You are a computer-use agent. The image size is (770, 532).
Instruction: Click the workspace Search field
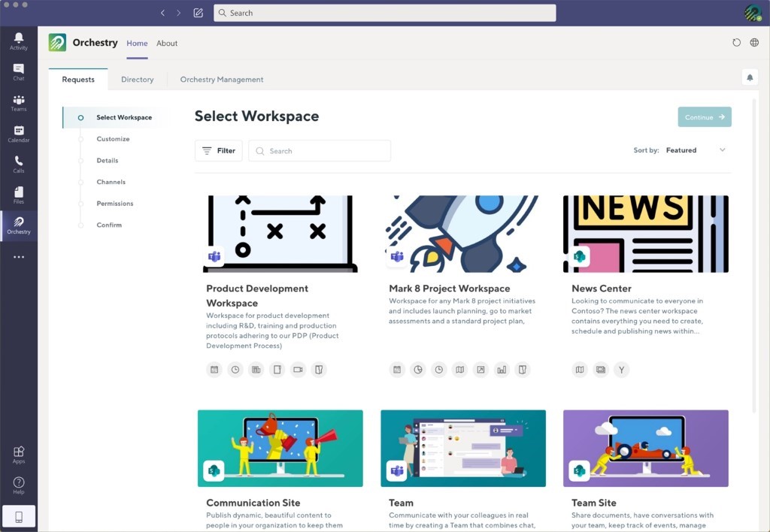coord(320,151)
